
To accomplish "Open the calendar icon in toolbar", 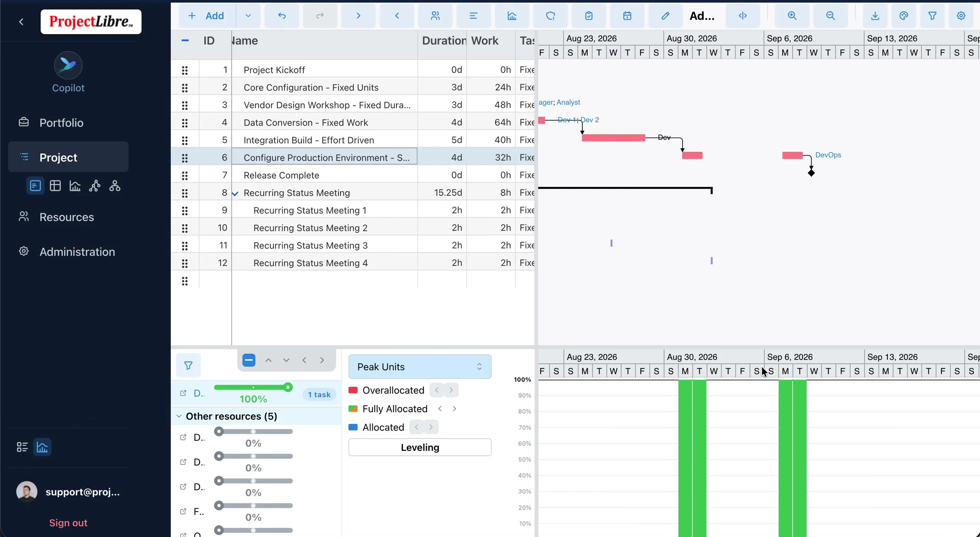I will tap(627, 16).
